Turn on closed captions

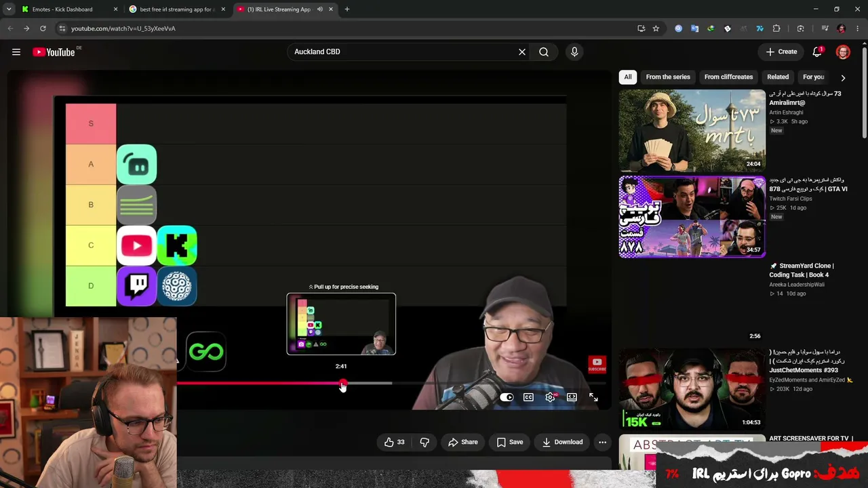(x=528, y=397)
